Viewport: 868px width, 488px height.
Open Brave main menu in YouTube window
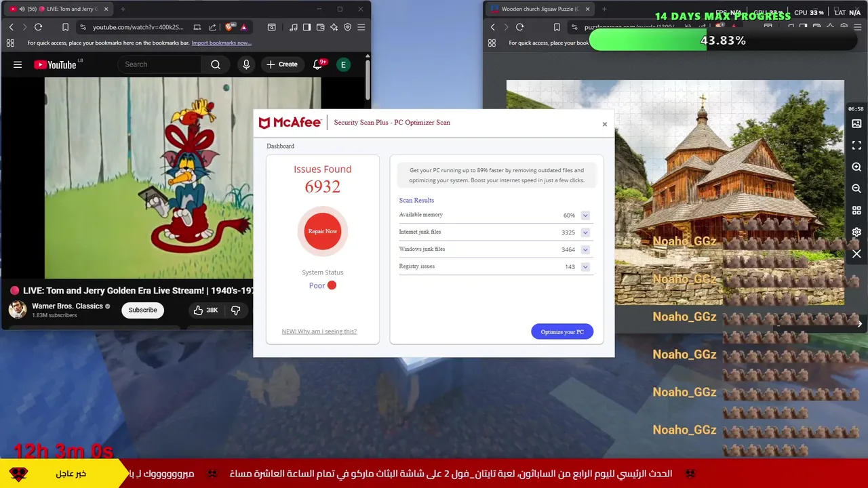tap(361, 27)
